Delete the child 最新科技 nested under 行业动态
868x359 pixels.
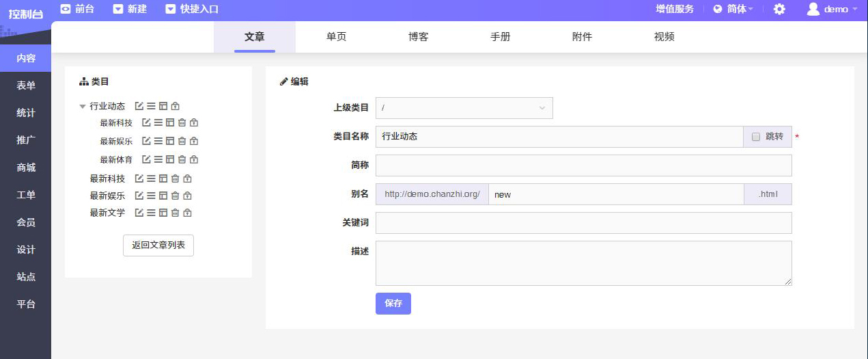click(182, 122)
